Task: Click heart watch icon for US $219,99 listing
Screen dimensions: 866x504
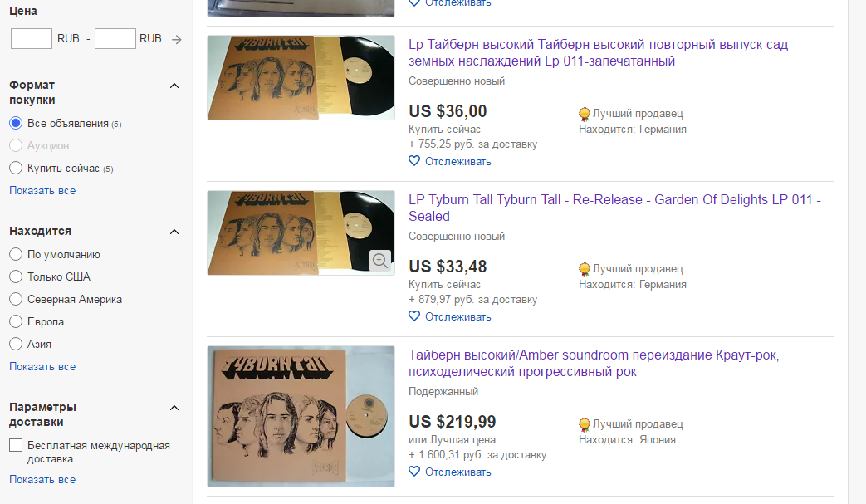Action: click(414, 471)
